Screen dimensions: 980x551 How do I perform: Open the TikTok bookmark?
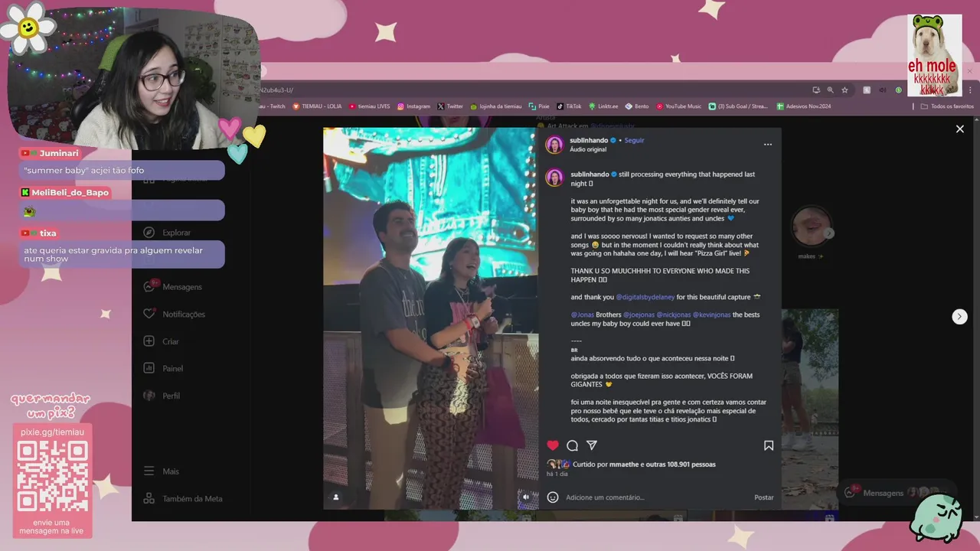569,106
